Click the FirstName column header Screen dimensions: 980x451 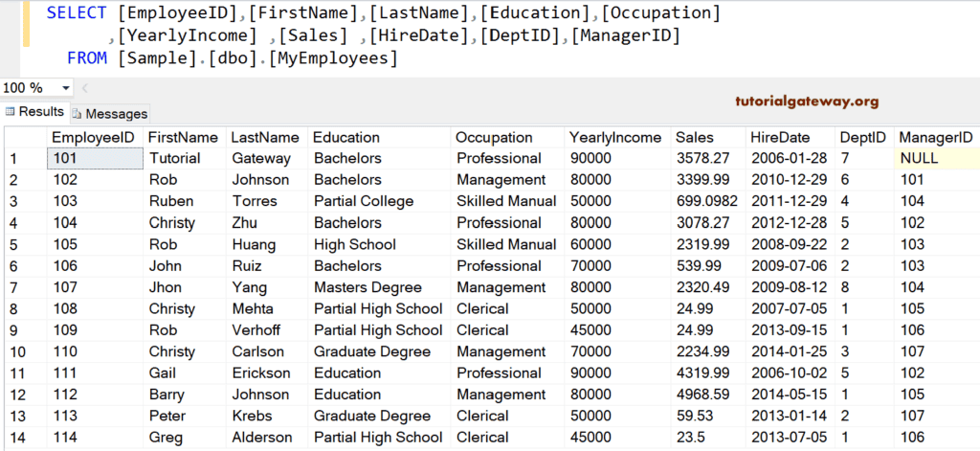tap(185, 137)
